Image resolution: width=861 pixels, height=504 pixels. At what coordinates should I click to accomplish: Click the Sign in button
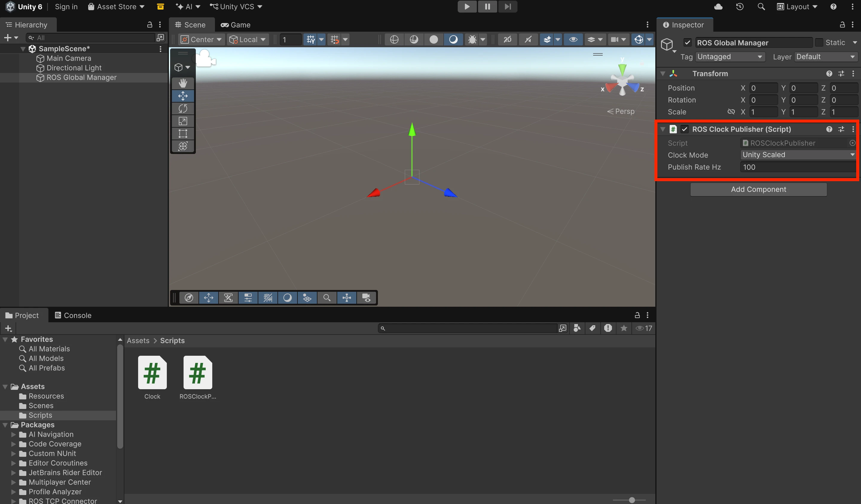[x=66, y=7]
